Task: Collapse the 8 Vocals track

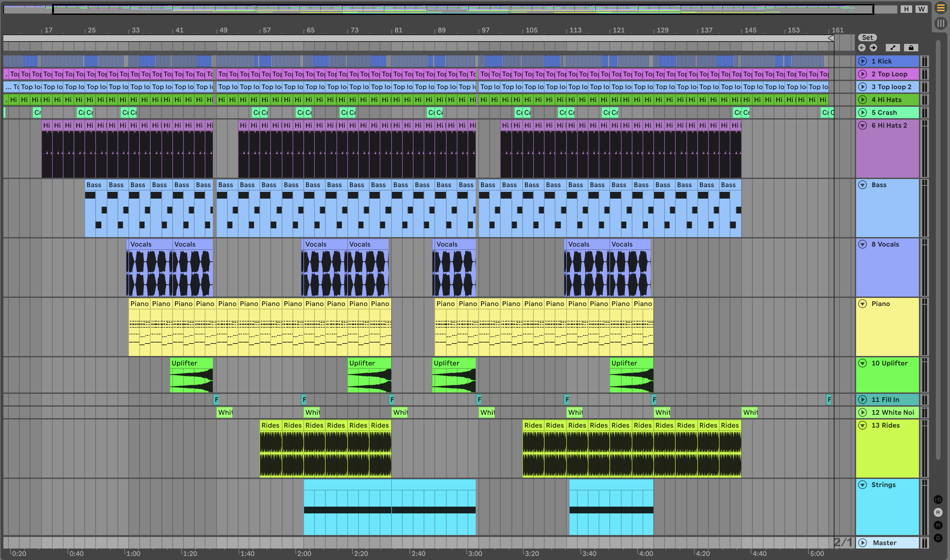Action: pyautogui.click(x=862, y=244)
